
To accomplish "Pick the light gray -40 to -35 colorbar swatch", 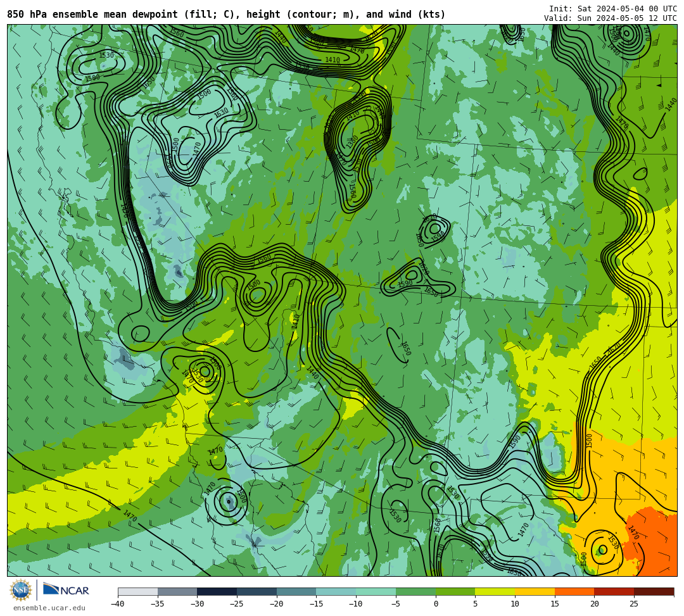I will pyautogui.click(x=138, y=591).
